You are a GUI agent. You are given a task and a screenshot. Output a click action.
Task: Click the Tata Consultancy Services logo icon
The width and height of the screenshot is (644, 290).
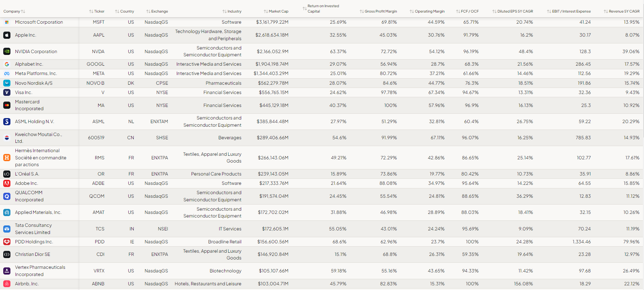click(7, 229)
